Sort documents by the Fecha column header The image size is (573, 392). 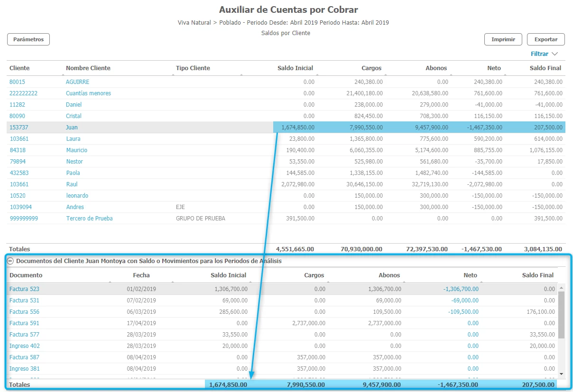(x=141, y=275)
